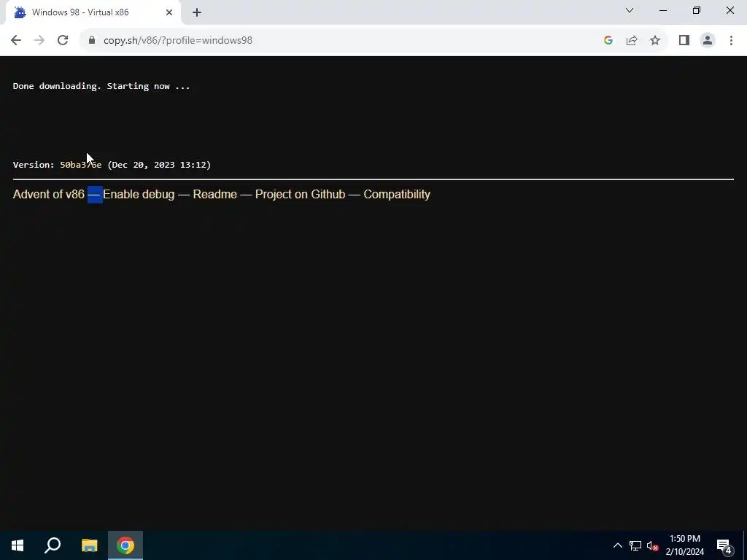The height and width of the screenshot is (560, 747).
Task: Open the Chrome profile avatar
Action: tap(708, 41)
